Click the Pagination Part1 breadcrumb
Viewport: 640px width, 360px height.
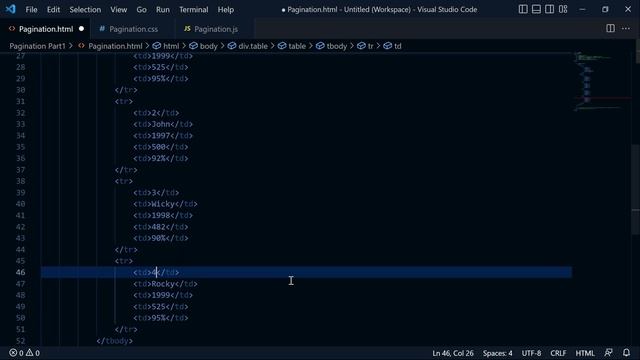point(37,46)
